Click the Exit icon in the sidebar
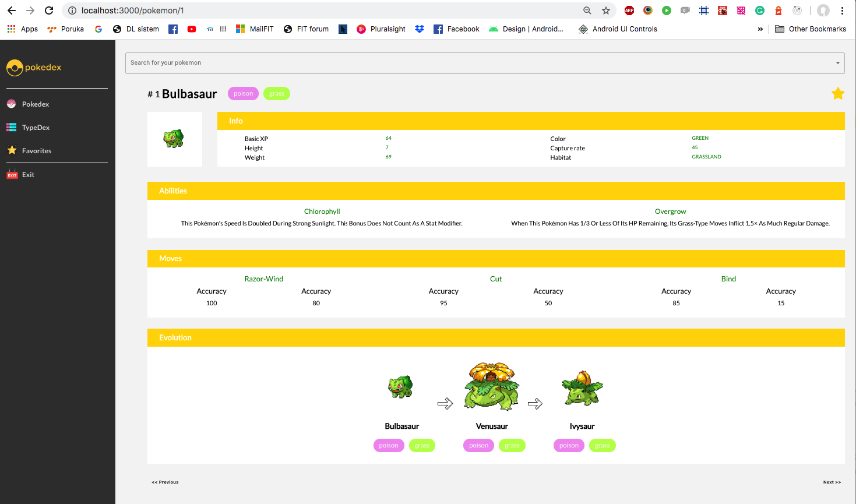 point(12,174)
